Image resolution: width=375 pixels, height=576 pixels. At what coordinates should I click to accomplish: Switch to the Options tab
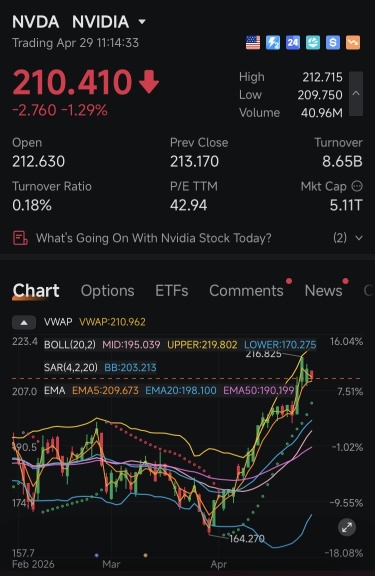(x=108, y=291)
